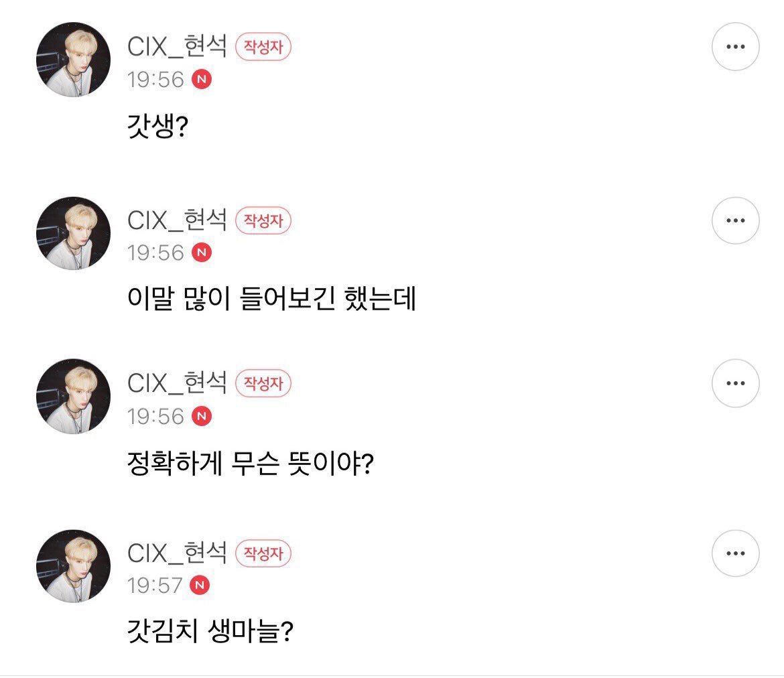
Task: Open the profile picture on the "갓생?" comment
Action: (73, 60)
